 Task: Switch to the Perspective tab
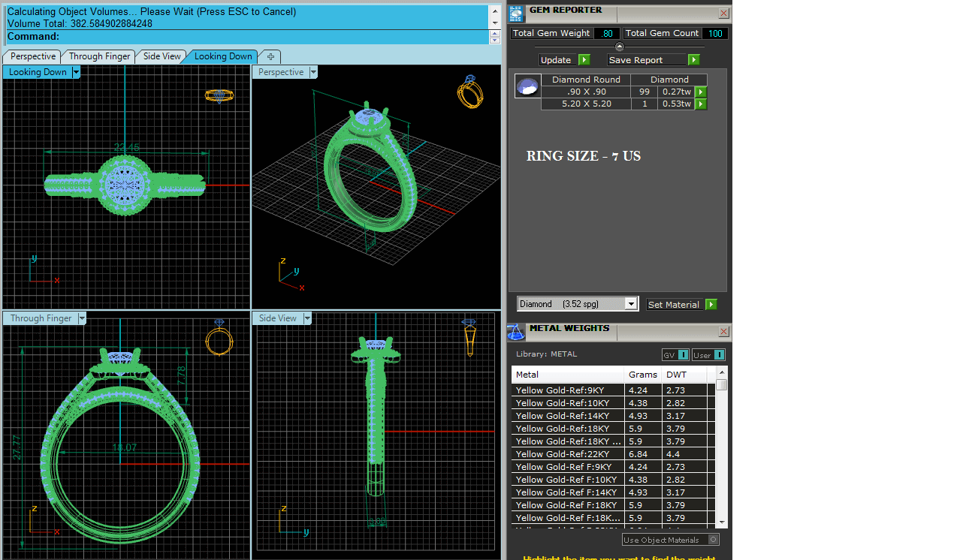[33, 56]
